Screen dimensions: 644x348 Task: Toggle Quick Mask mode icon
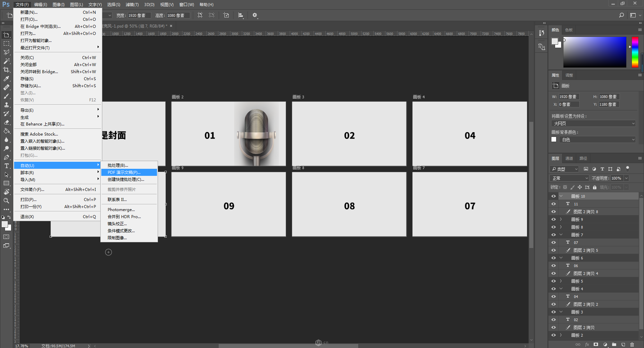click(6, 237)
